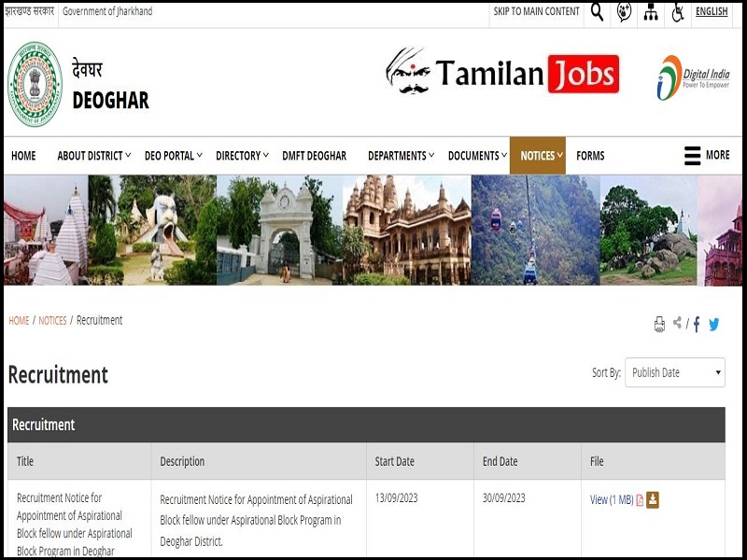Share the page on Facebook
747x560 pixels.
[697, 324]
